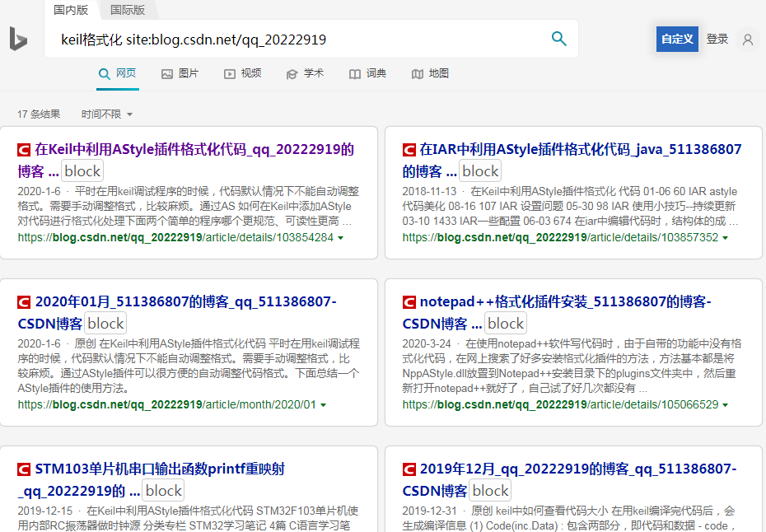
Task: Click the Bing logo icon
Action: [19, 39]
